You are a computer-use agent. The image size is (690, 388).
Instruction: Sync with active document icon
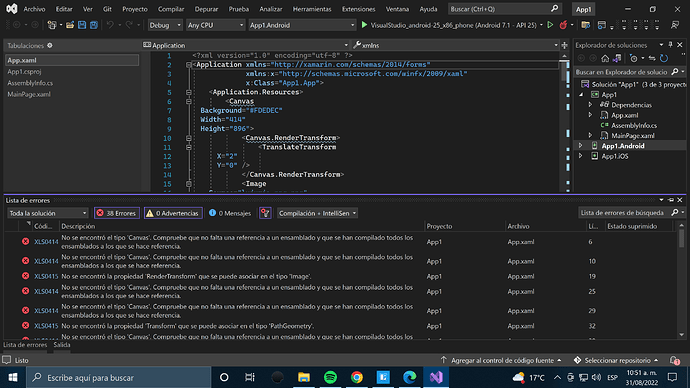coord(652,59)
